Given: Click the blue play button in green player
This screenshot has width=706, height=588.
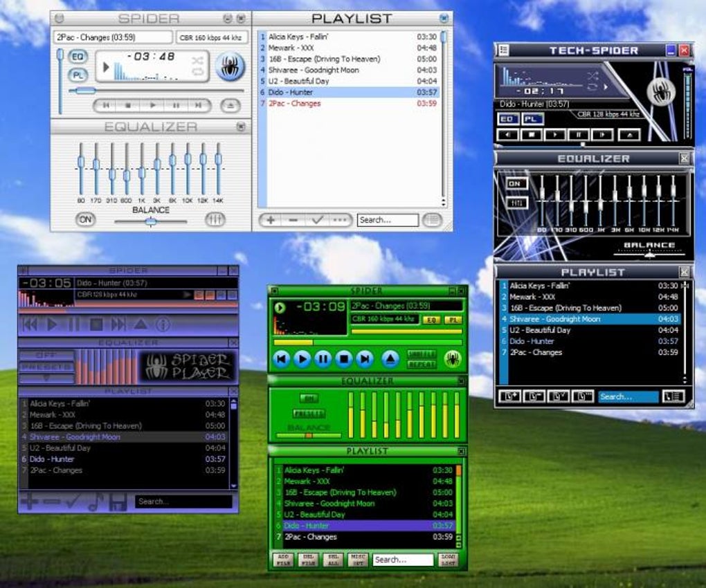Looking at the screenshot, I should [302, 358].
